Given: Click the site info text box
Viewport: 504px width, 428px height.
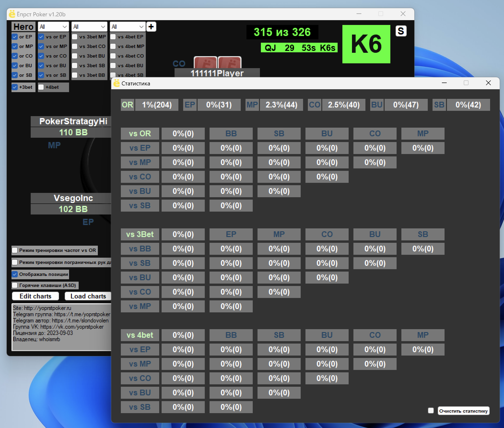Looking at the screenshot, I should coord(62,327).
